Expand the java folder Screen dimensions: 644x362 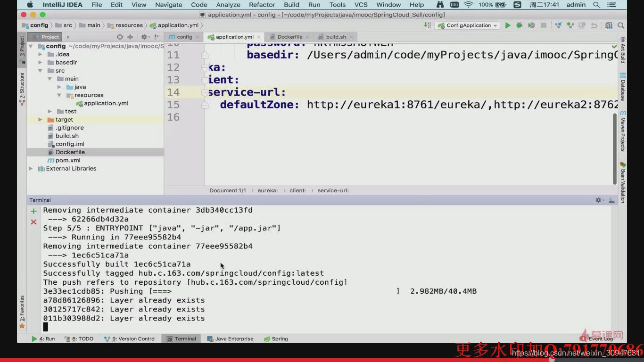pyautogui.click(x=59, y=87)
